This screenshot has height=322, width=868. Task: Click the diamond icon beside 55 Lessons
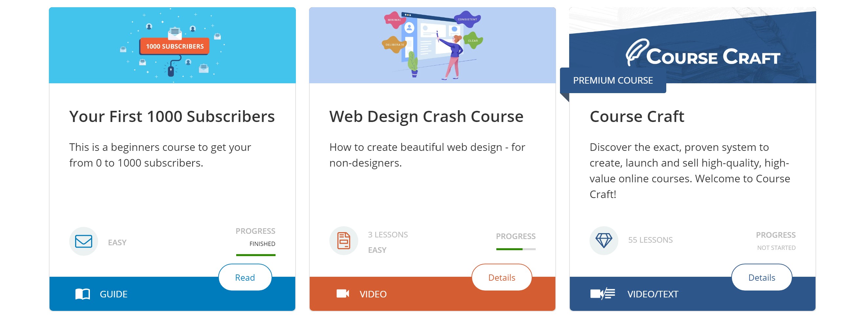click(604, 240)
